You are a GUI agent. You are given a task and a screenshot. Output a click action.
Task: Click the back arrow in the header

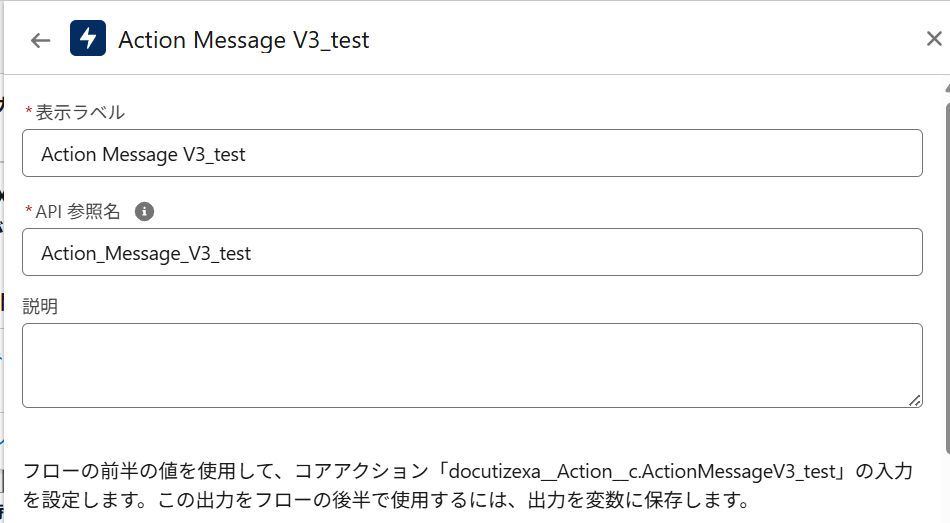pos(40,40)
